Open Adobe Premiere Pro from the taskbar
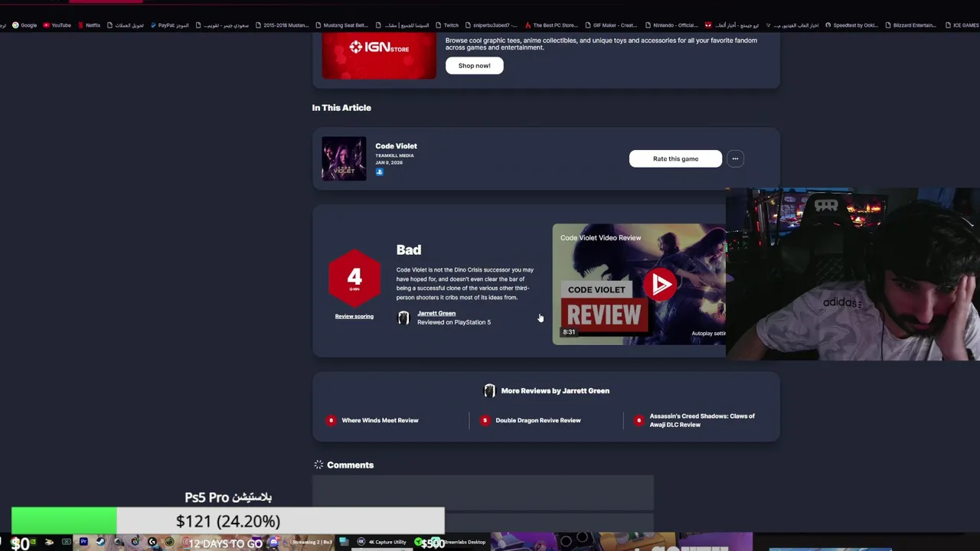 tap(83, 543)
